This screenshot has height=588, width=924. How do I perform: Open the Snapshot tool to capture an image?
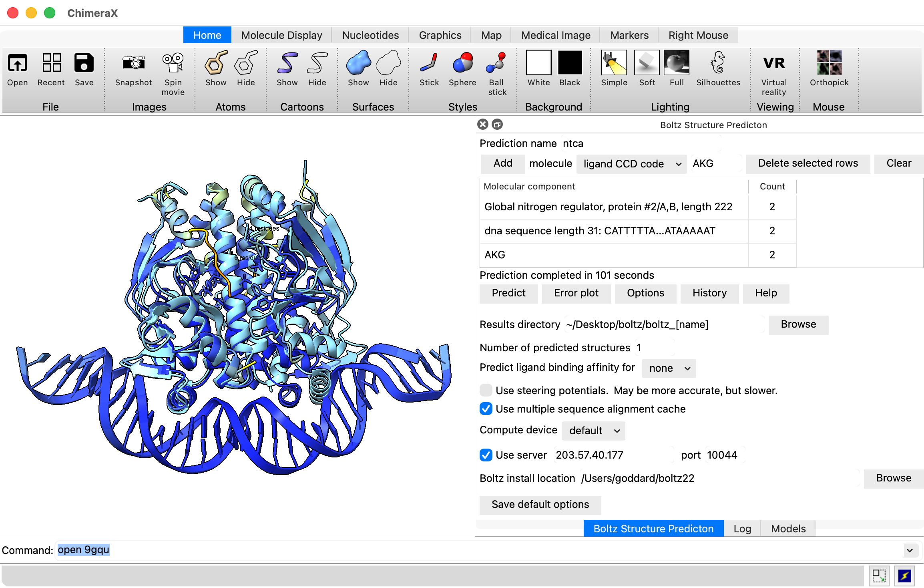pyautogui.click(x=134, y=68)
